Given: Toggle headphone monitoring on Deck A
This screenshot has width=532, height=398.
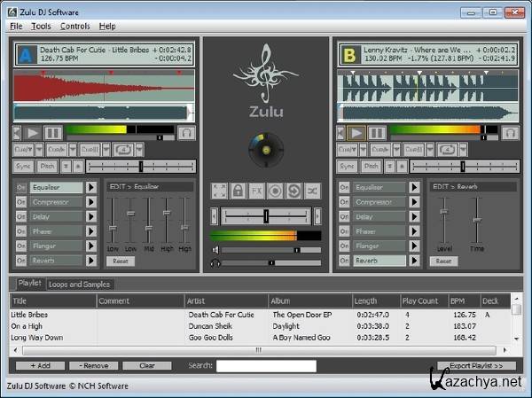Looking at the screenshot, I should 186,133.
